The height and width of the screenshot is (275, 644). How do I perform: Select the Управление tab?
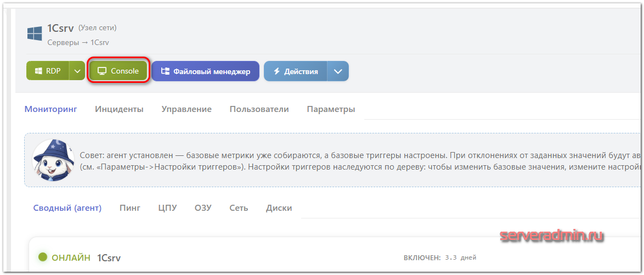click(187, 109)
